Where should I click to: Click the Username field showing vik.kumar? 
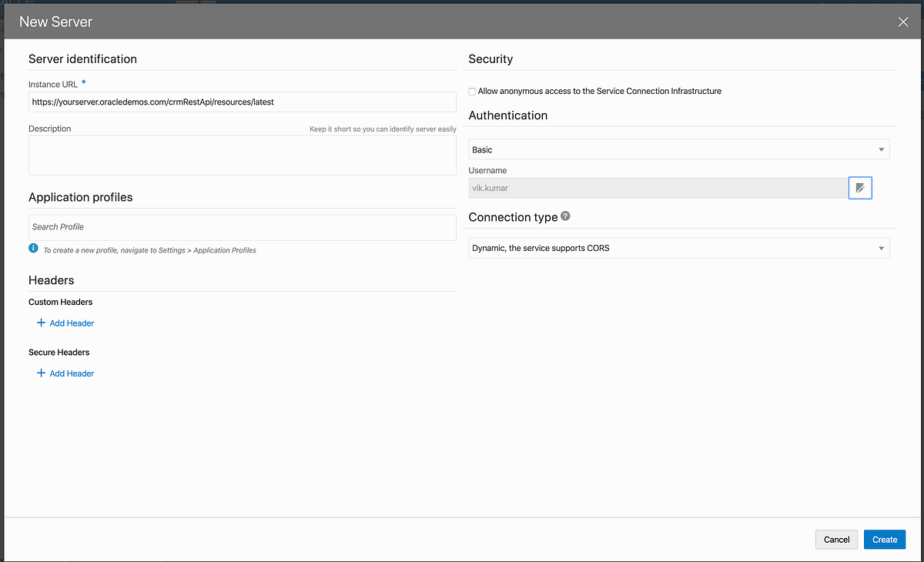click(654, 187)
